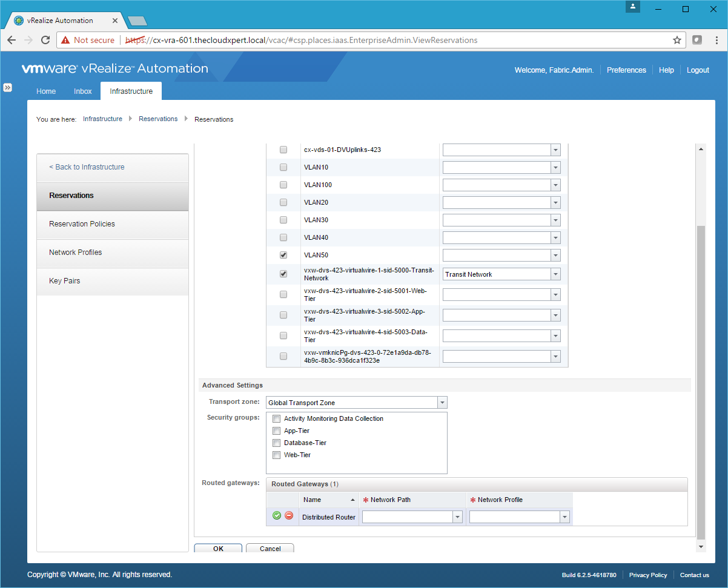This screenshot has height=588, width=728.
Task: Open Network Profiles in the side menu
Action: (x=76, y=253)
